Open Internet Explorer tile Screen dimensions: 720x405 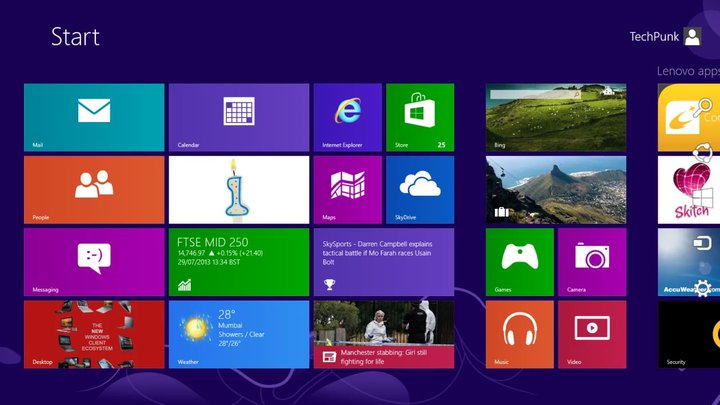[x=348, y=118]
